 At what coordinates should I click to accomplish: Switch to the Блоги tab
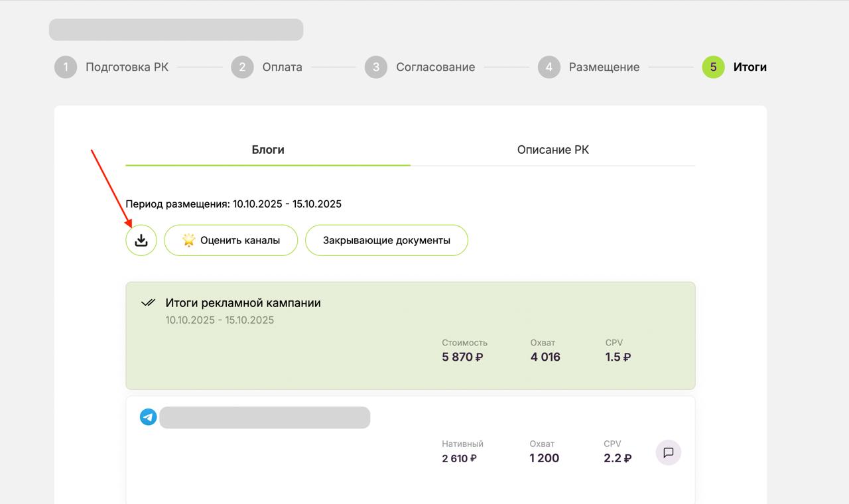268,150
